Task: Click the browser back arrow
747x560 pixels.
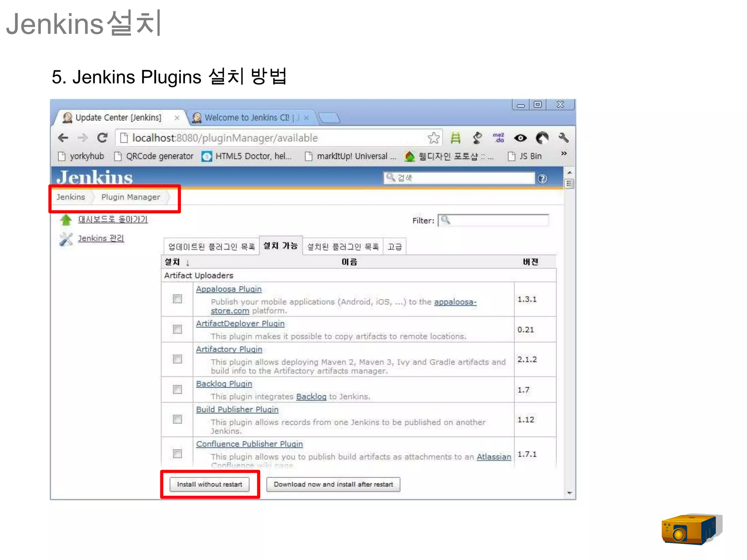Action: 63,138
